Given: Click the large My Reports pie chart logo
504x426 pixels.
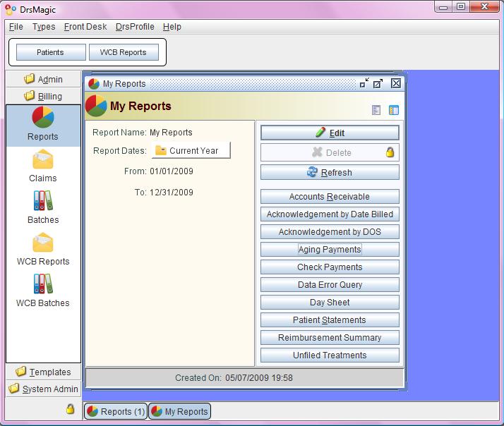Looking at the screenshot, I should coord(96,106).
